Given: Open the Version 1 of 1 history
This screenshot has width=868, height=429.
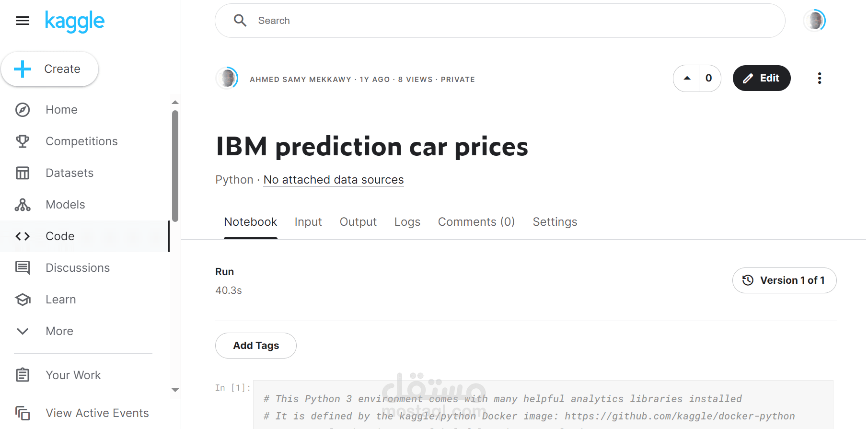Looking at the screenshot, I should tap(784, 280).
